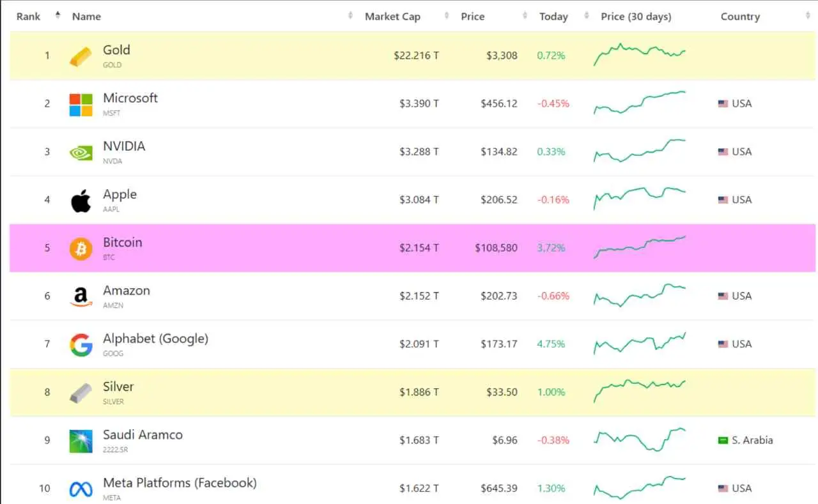Screen dimensions: 818x504
Task: Click Alphabet's 30-day price chart
Action: pos(640,343)
